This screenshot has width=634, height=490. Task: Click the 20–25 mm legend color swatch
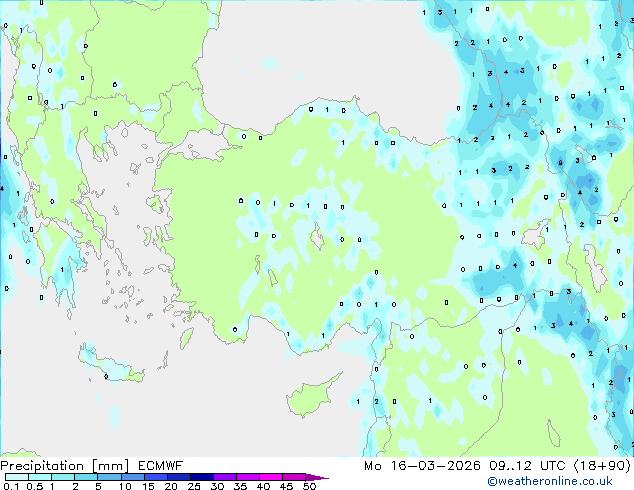(x=179, y=477)
